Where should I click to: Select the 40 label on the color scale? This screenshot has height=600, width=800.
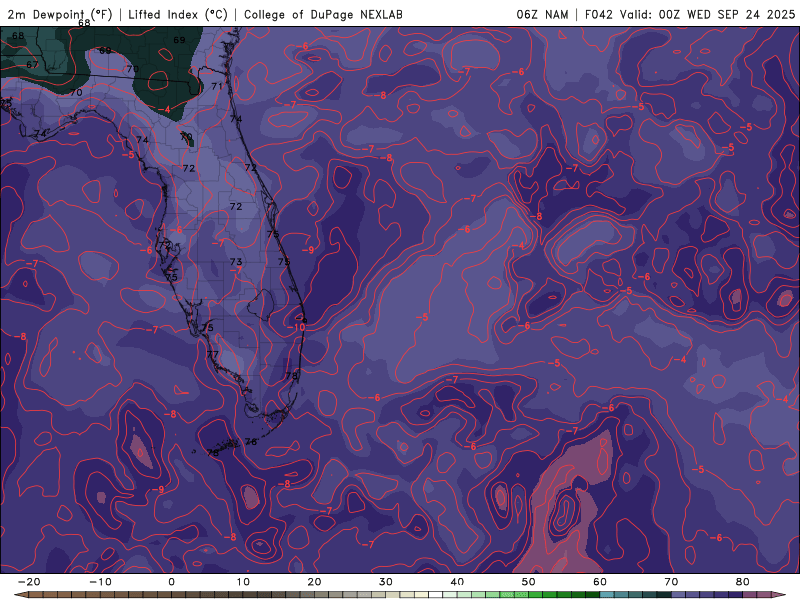point(457,582)
